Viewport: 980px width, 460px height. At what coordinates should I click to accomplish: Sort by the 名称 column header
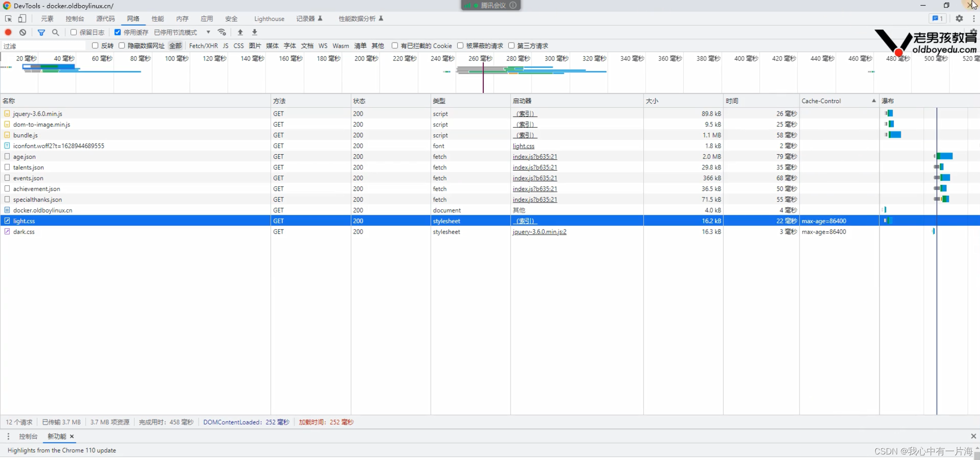coord(135,101)
